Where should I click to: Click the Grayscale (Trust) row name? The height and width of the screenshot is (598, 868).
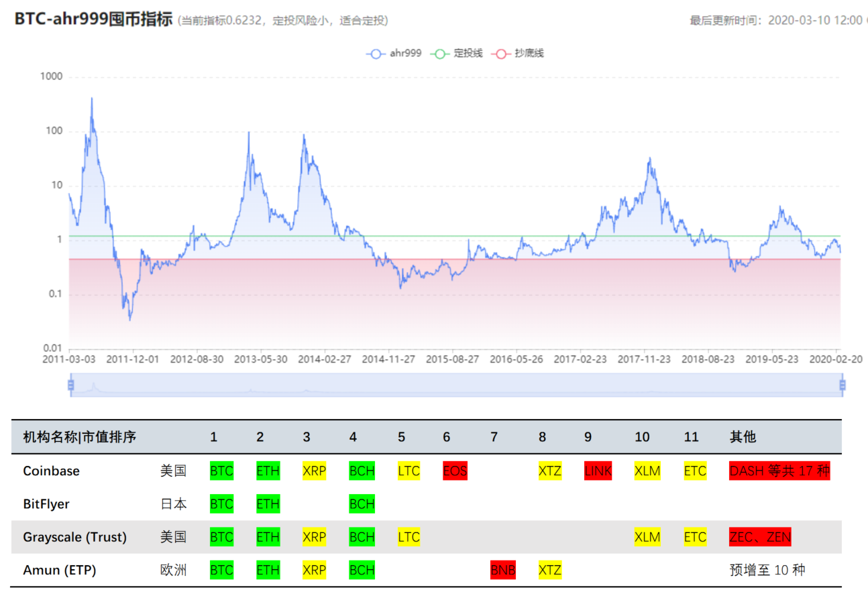tap(74, 537)
